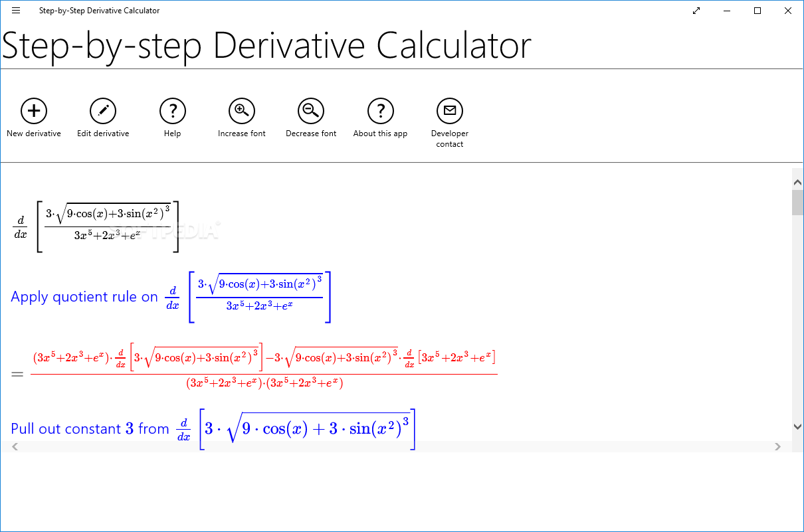Click the New derivative plus icon
Image resolution: width=804 pixels, height=532 pixels.
point(34,111)
